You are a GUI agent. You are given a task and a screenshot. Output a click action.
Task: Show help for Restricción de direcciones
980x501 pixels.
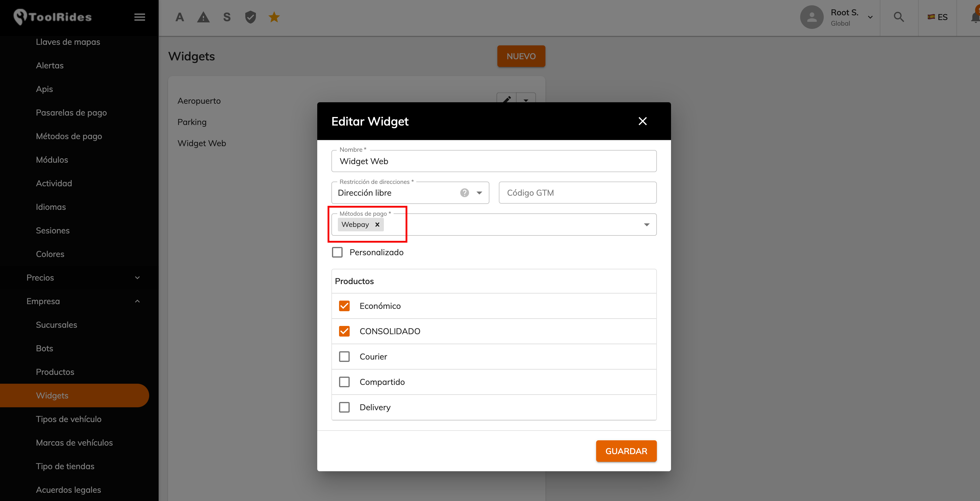pos(464,193)
